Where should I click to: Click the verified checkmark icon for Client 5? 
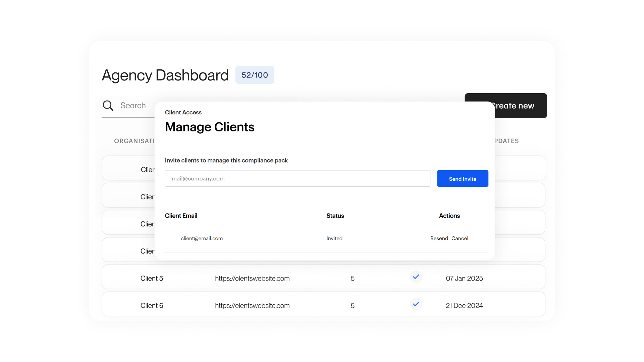pos(416,277)
